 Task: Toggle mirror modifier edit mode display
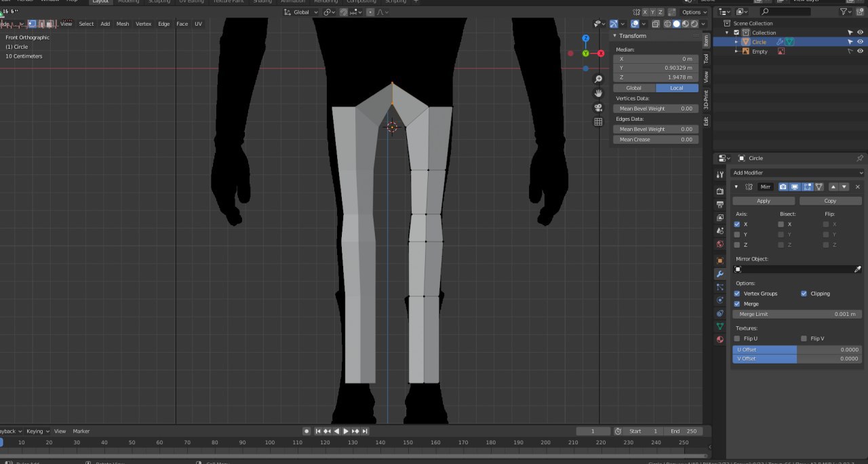point(807,187)
